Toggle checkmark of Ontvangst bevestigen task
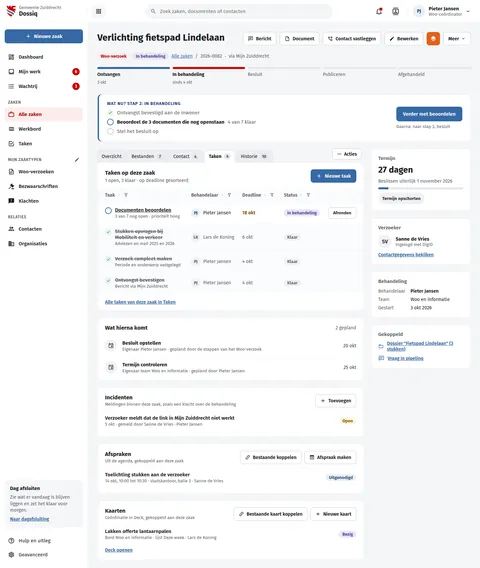Viewport: 480px width, 568px height. click(108, 280)
